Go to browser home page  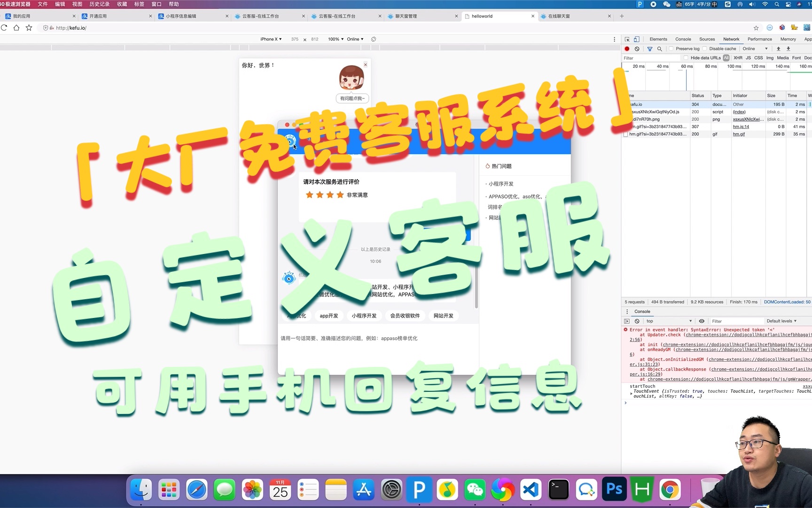16,28
